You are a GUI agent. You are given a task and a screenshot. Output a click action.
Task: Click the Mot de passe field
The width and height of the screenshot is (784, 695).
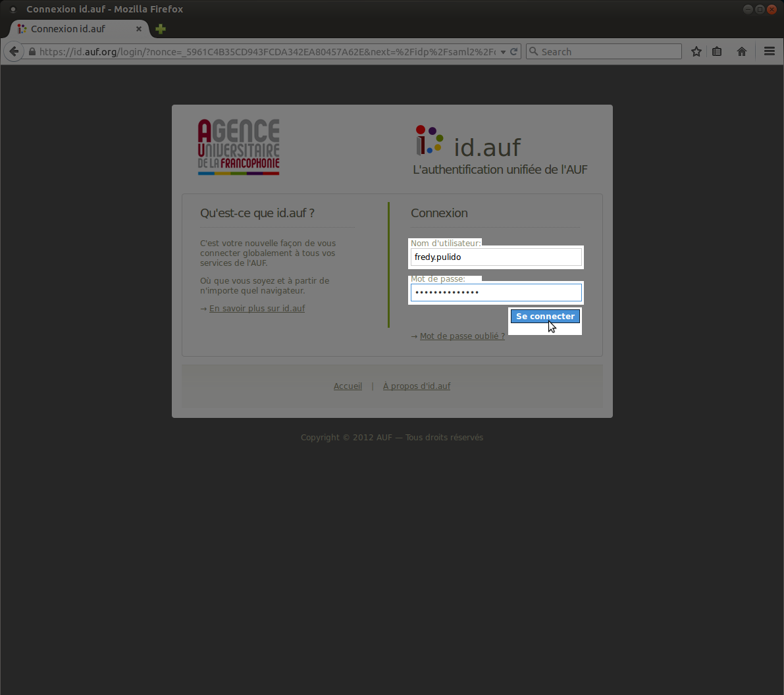(x=496, y=292)
